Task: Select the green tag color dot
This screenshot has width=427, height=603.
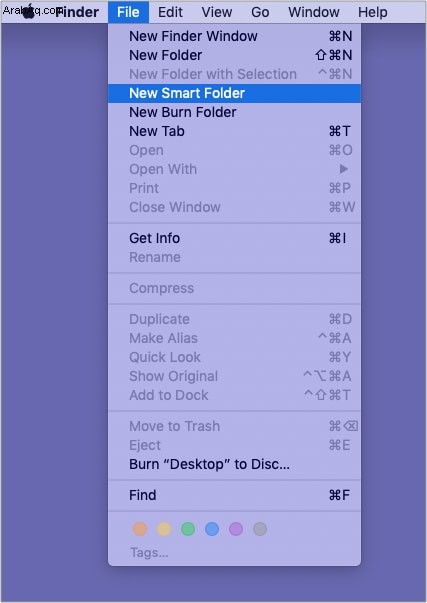Action: click(x=188, y=529)
